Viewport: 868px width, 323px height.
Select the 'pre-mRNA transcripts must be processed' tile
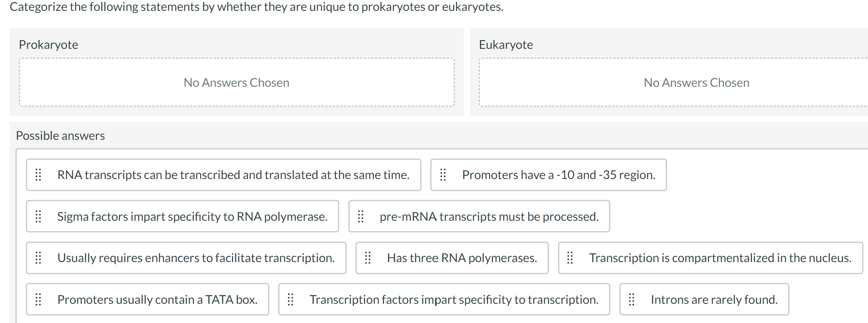[478, 216]
